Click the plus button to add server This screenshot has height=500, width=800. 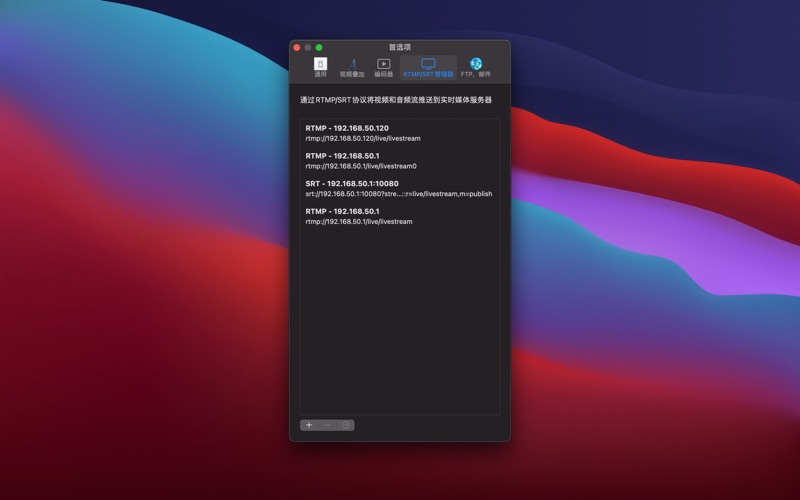[x=309, y=425]
